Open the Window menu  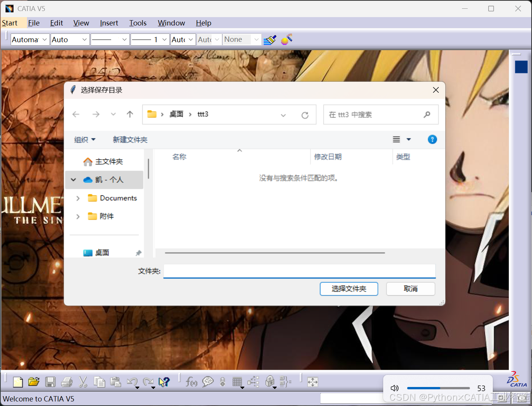tap(172, 23)
